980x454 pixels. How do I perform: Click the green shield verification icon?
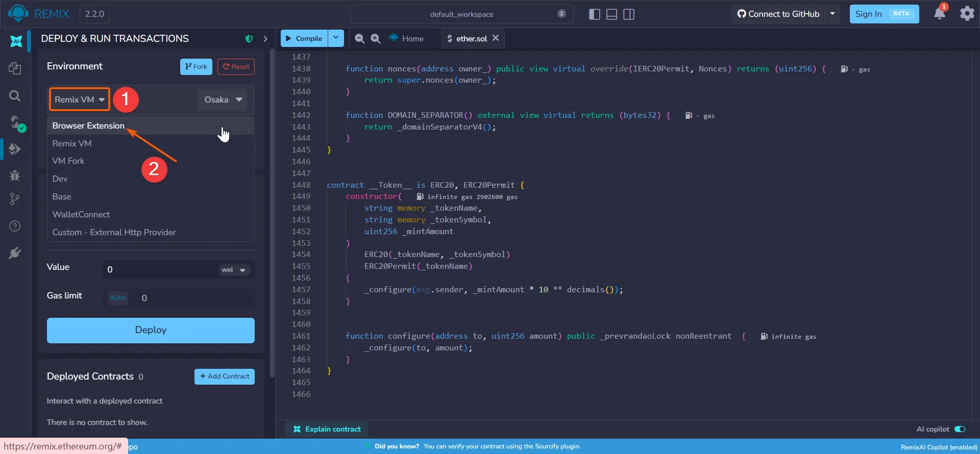click(249, 39)
